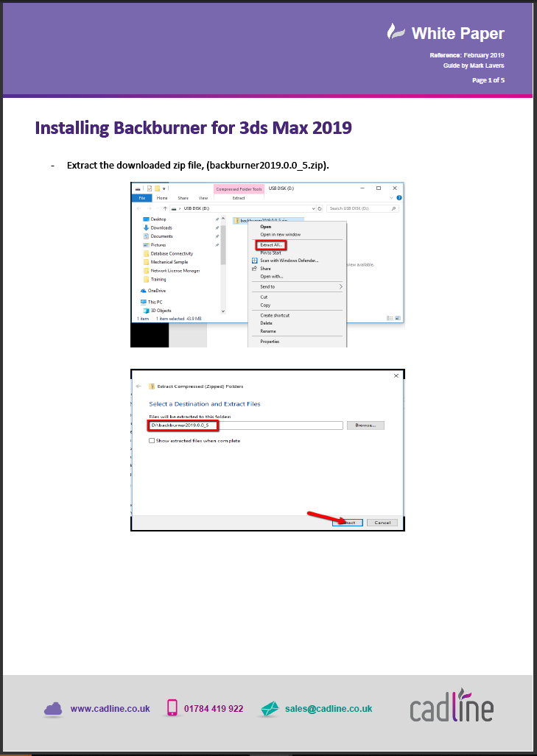Choose Copy from context menu
Image resolution: width=537 pixels, height=756 pixels.
pyautogui.click(x=265, y=305)
